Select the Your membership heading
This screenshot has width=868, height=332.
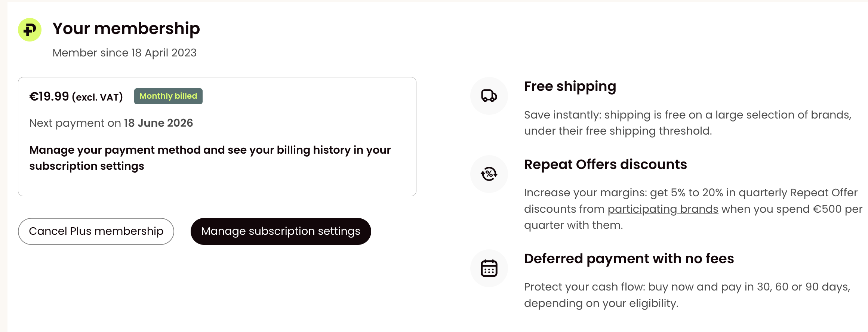(x=126, y=29)
